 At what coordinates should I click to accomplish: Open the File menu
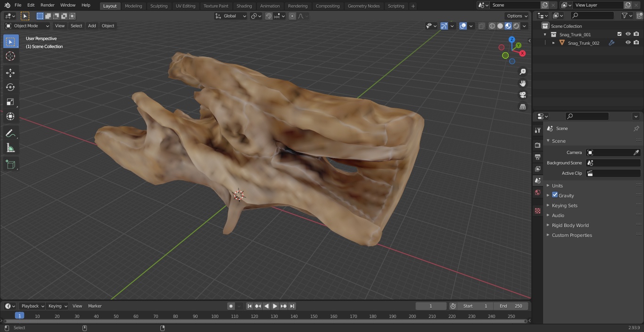(18, 5)
